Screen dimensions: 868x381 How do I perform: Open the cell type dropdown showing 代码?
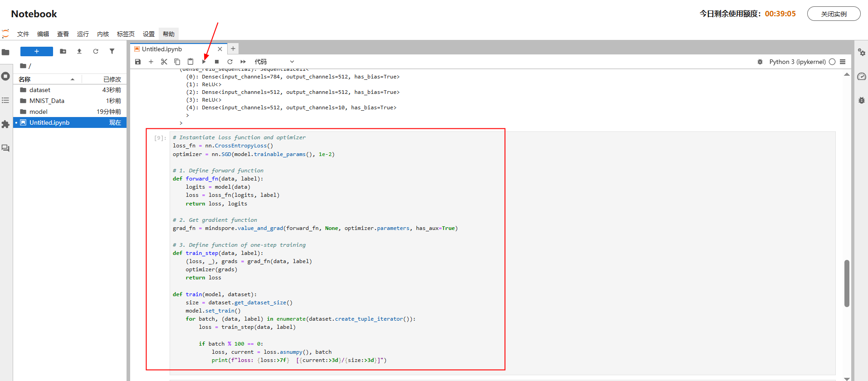[274, 62]
